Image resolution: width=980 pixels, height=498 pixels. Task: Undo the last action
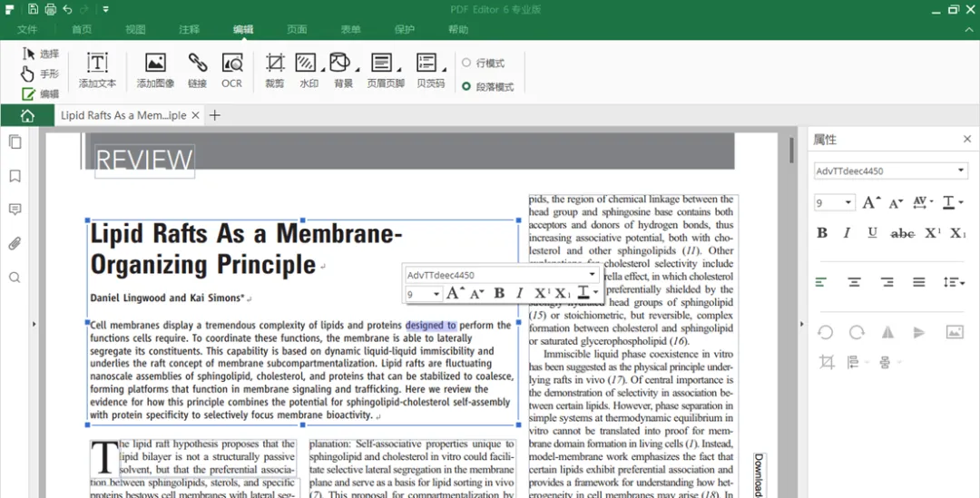pyautogui.click(x=67, y=9)
